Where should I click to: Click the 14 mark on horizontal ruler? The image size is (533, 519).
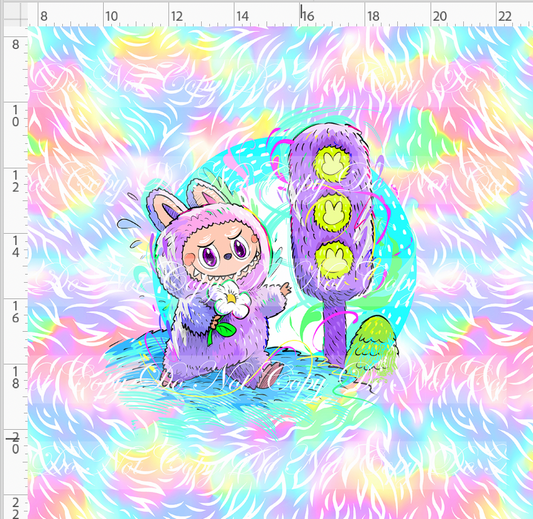[x=242, y=16]
